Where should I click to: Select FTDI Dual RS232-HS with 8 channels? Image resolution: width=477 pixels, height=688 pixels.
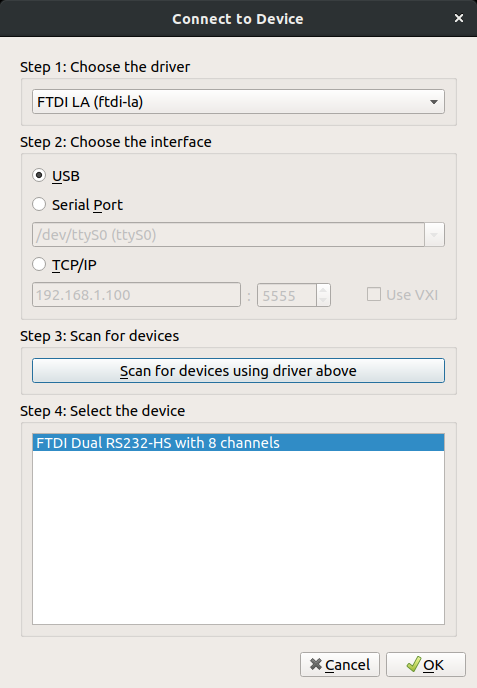238,443
